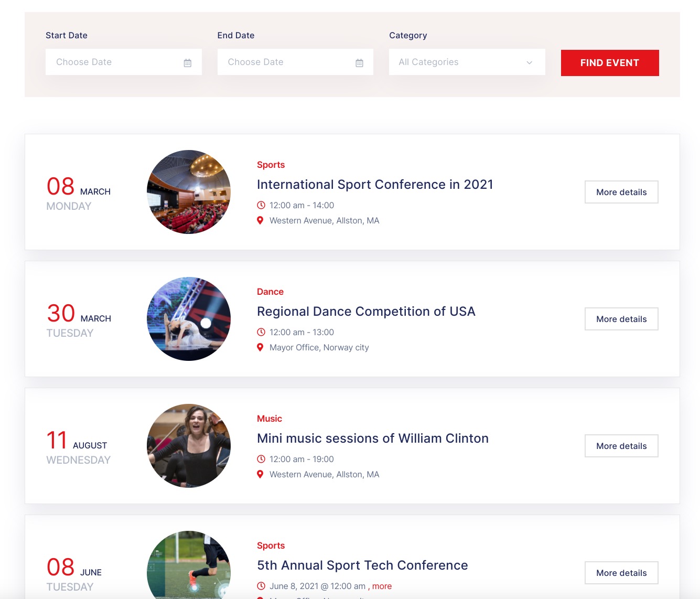Open the Dance category link
The height and width of the screenshot is (599, 700).
point(270,292)
